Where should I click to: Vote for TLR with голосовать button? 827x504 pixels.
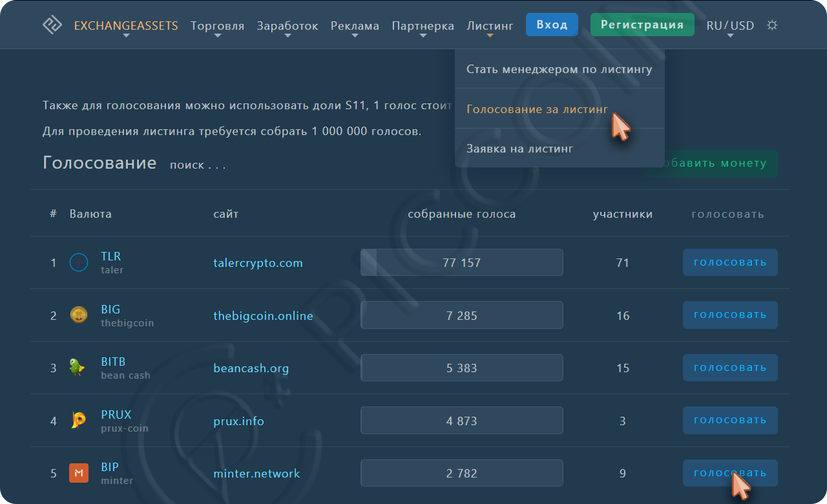point(730,262)
